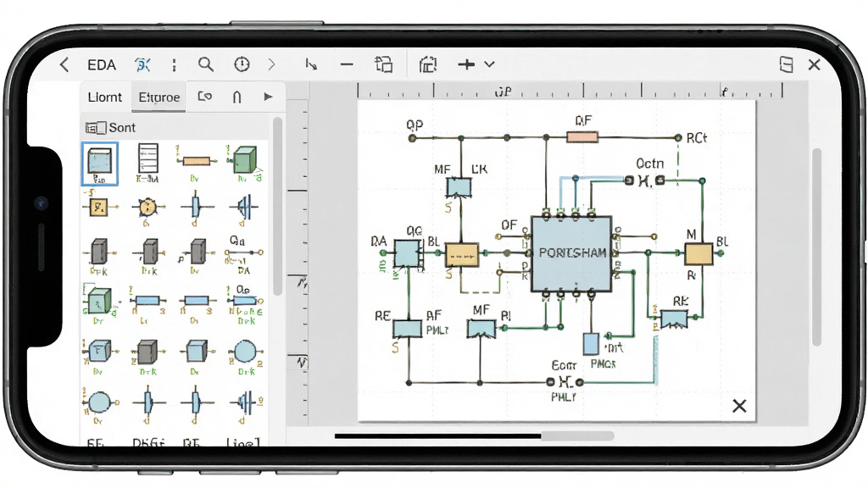868x488 pixels.
Task: Pick the round yellow spiked component
Action: (147, 209)
